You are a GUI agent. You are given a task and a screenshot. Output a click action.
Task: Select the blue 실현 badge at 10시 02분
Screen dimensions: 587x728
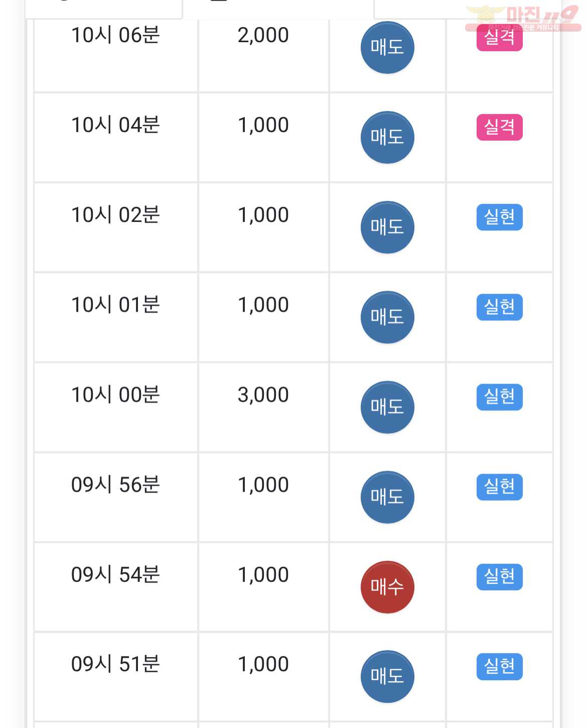500,217
